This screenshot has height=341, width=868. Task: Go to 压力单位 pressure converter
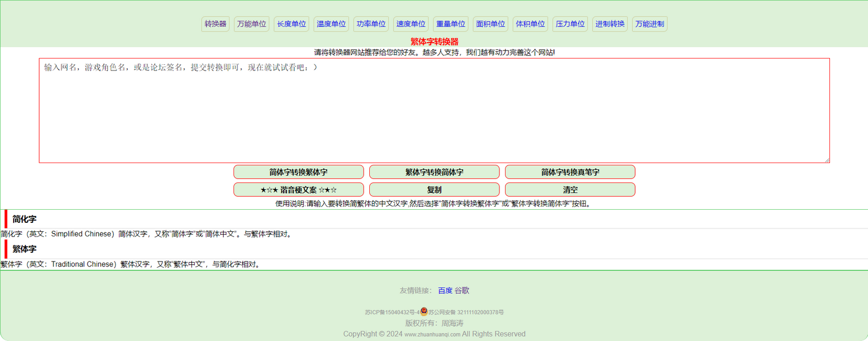pos(570,24)
